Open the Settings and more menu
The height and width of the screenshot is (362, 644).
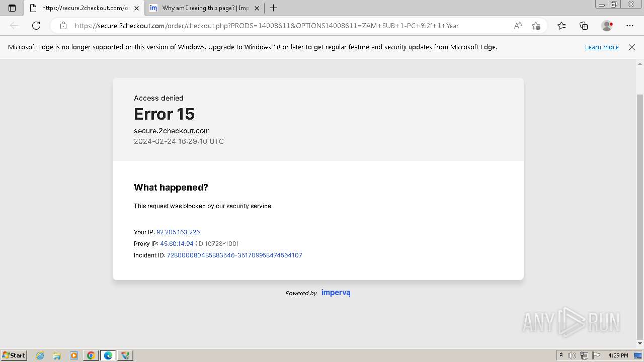point(630,26)
